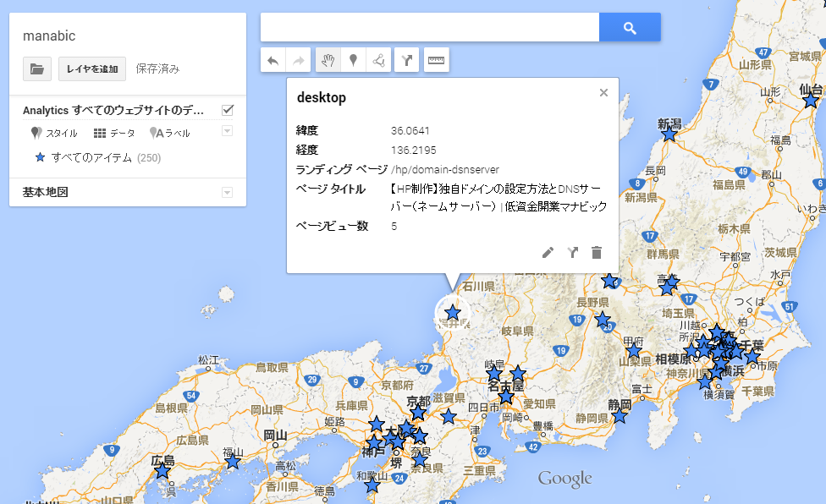Click the star marker at 新潟
This screenshot has height=504, width=826.
669,134
